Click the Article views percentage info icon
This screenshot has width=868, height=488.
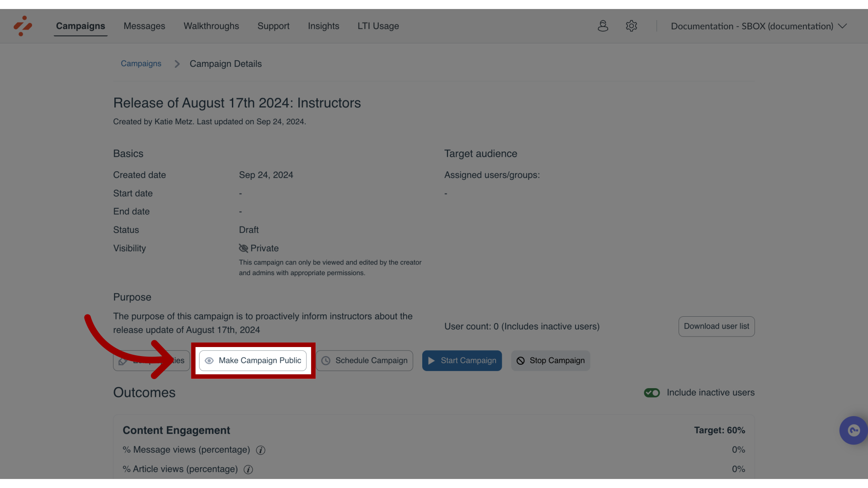click(x=248, y=469)
